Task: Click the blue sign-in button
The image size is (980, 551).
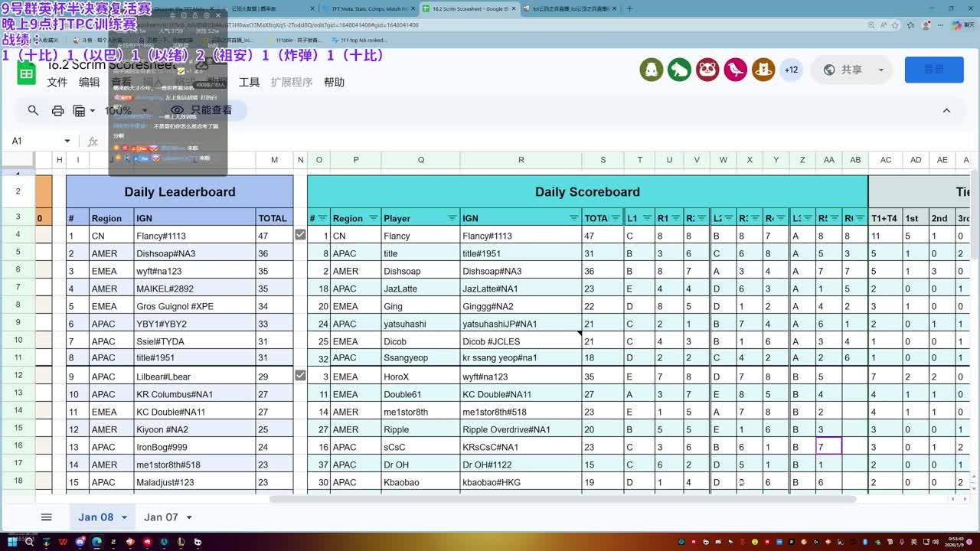Action: click(934, 70)
